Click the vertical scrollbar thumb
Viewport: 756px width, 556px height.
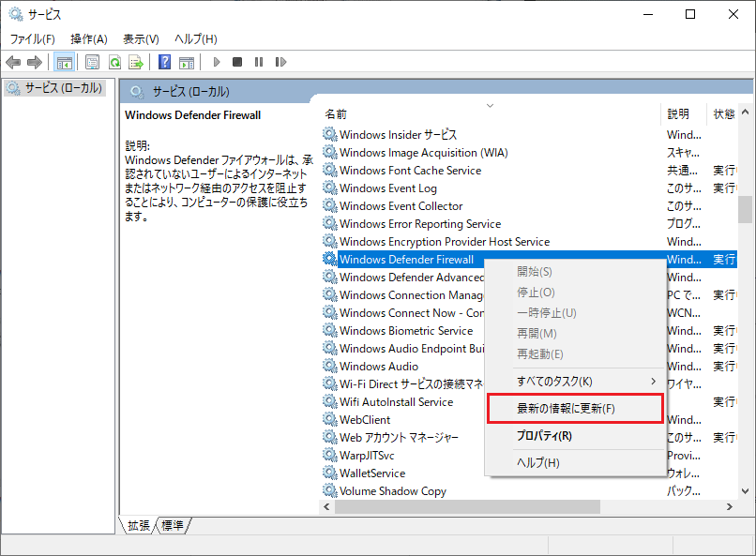(x=745, y=209)
